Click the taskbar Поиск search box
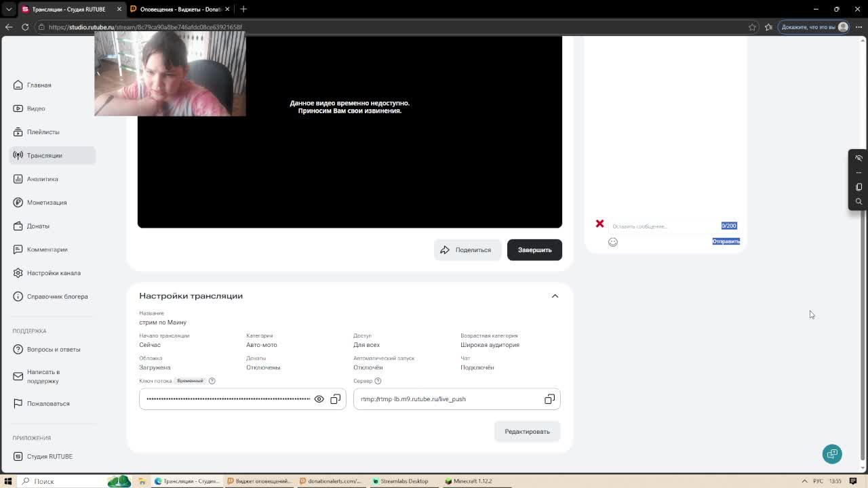Viewport: 868px width, 488px height. point(61,481)
